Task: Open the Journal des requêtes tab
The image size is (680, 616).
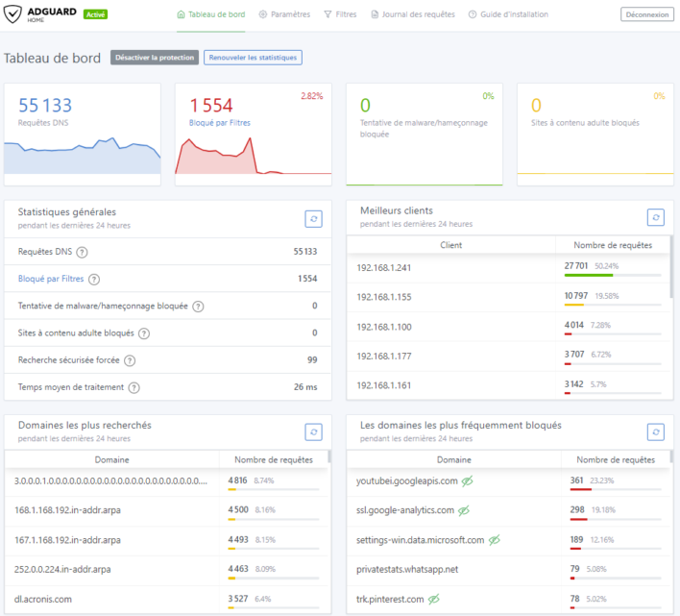Action: coord(414,14)
